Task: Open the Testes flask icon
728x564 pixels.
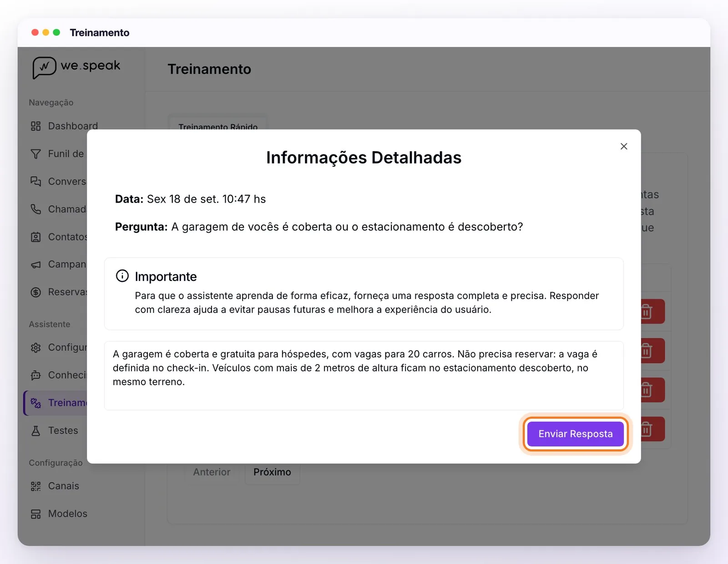Action: 35,431
